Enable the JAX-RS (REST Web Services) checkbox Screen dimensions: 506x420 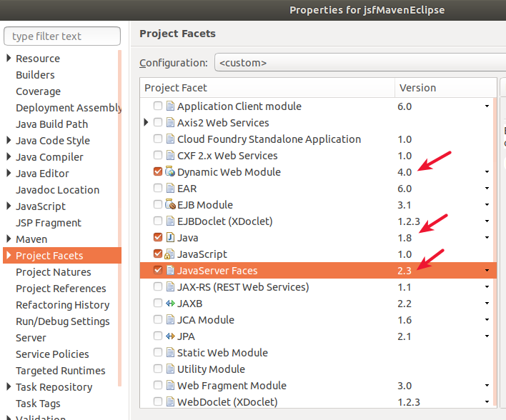pos(158,286)
